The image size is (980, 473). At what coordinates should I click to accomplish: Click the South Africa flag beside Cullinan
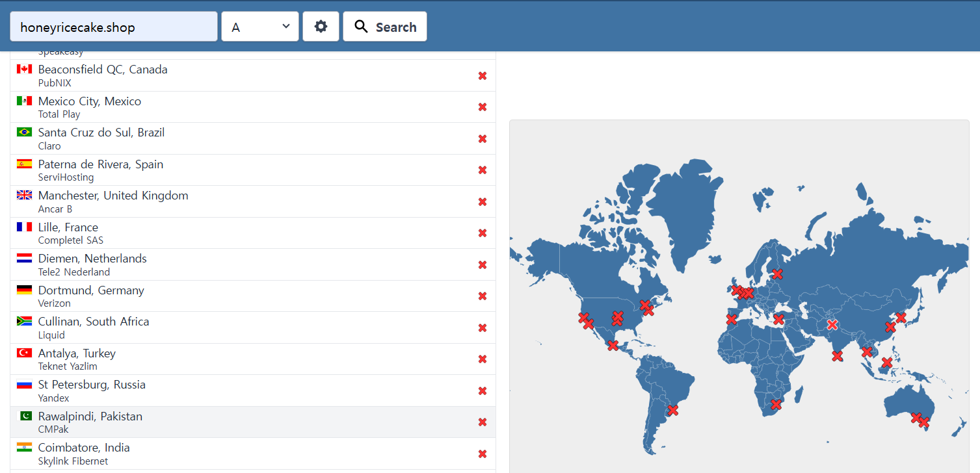point(25,321)
